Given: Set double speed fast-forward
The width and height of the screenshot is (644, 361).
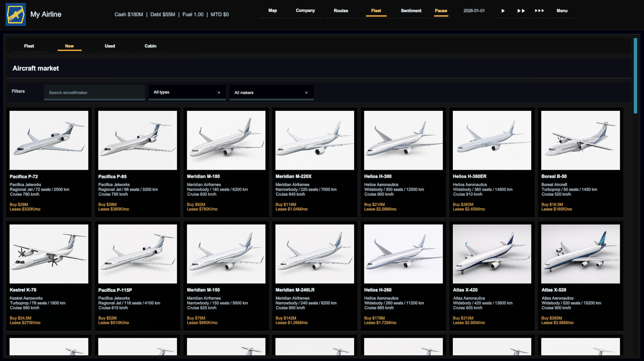Looking at the screenshot, I should [x=521, y=11].
